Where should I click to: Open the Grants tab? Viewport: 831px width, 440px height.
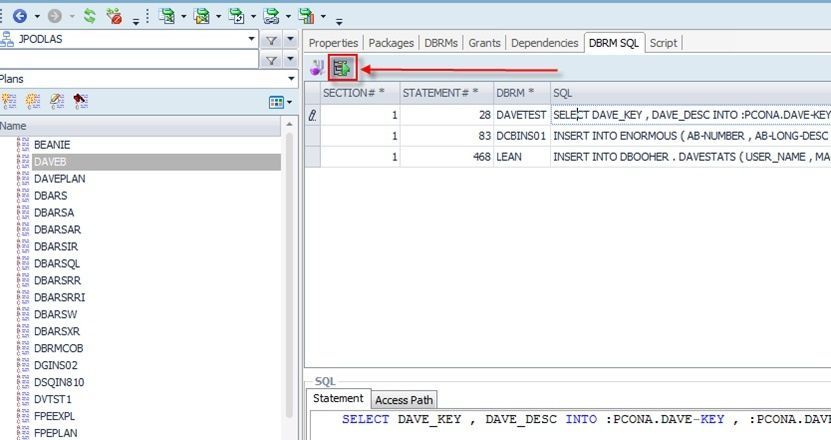click(x=484, y=43)
